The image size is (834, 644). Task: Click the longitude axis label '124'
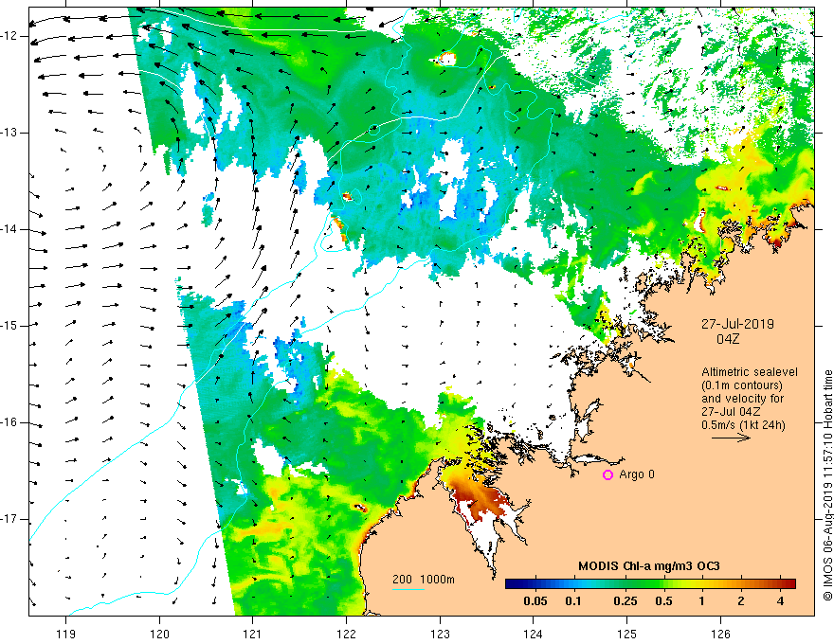pyautogui.click(x=533, y=634)
